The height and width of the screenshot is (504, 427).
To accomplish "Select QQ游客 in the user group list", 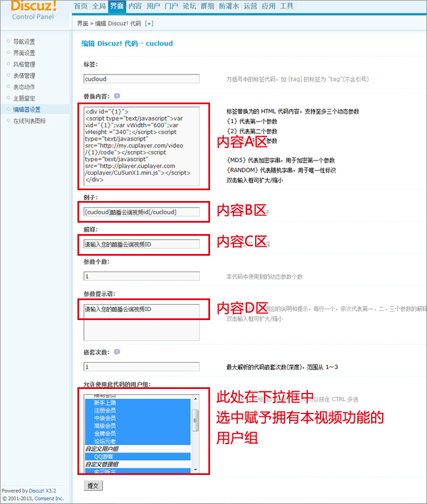I will (x=104, y=456).
